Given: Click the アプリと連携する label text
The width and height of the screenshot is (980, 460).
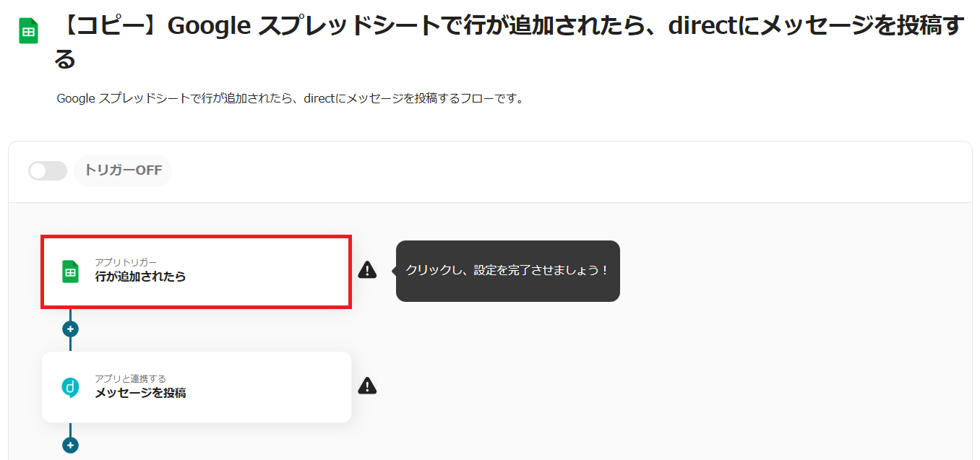Looking at the screenshot, I should [x=130, y=378].
